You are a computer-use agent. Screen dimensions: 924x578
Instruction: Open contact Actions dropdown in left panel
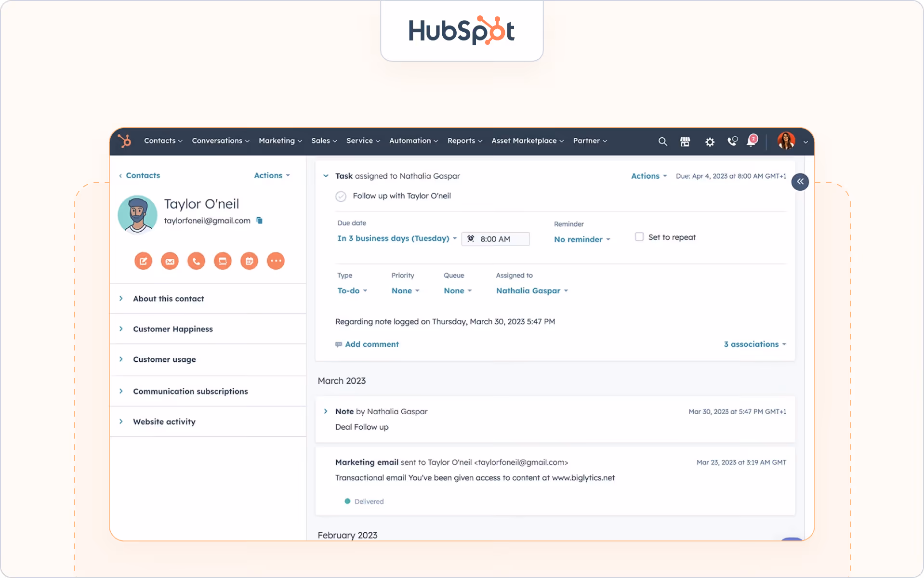272,175
